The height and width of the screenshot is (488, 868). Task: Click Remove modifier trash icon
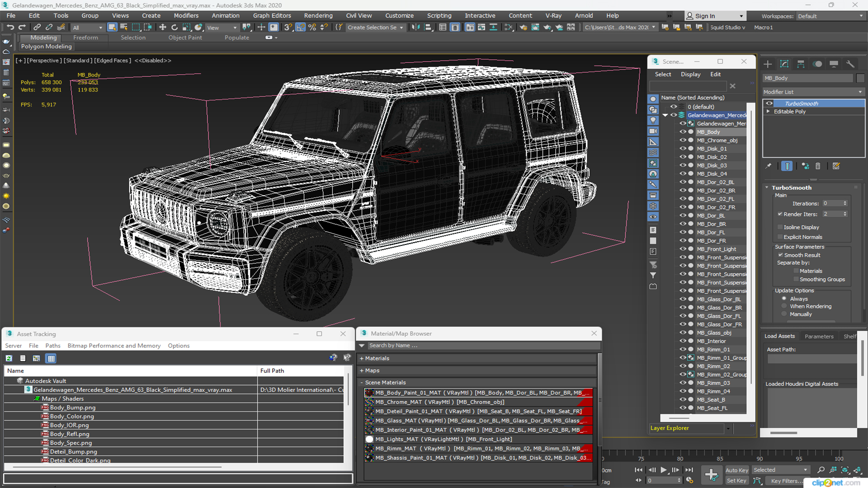[818, 166]
